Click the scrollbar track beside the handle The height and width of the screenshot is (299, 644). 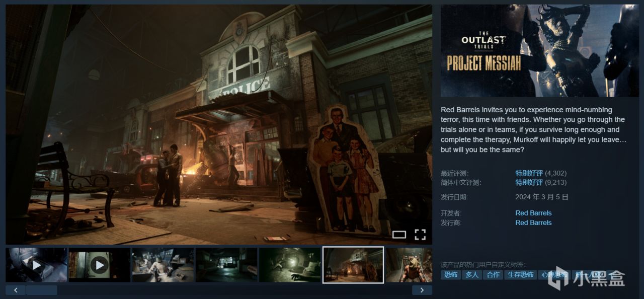pyautogui.click(x=234, y=290)
